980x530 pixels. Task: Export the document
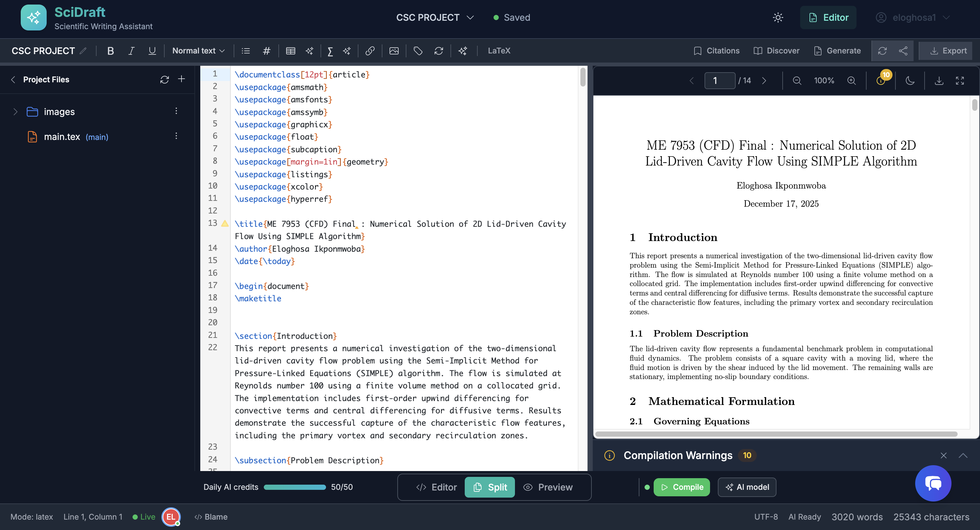(946, 51)
